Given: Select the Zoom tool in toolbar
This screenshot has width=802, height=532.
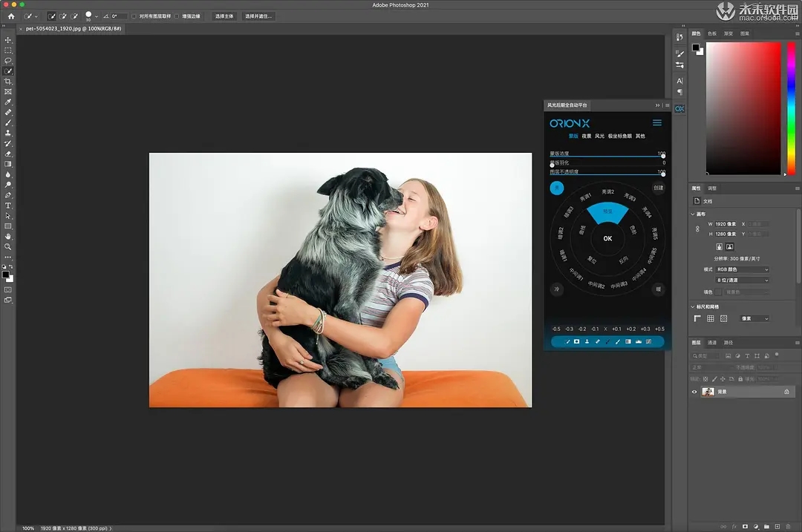Looking at the screenshot, I should point(8,246).
